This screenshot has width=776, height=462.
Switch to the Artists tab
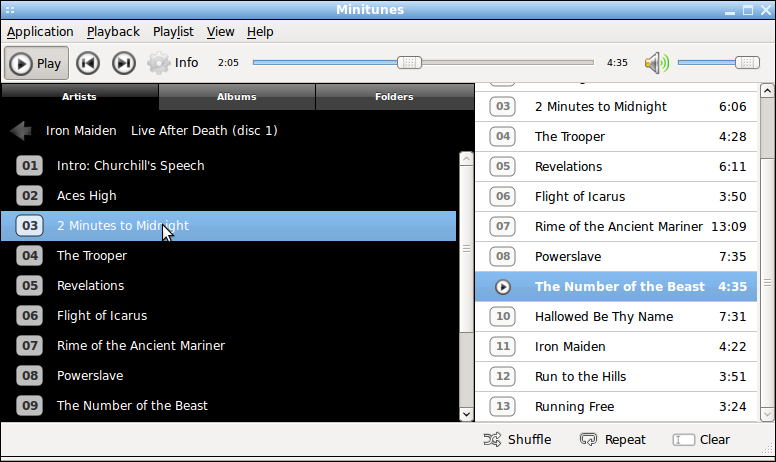click(x=79, y=96)
